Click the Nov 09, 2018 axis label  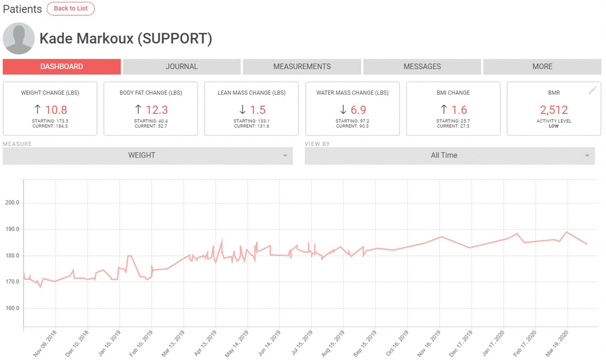(x=45, y=343)
